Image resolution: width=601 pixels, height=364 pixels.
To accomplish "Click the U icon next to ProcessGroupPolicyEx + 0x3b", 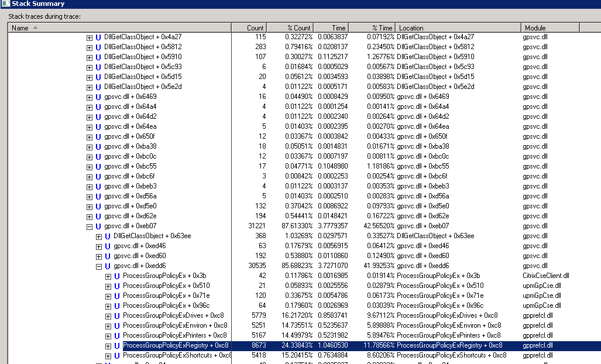I will click(x=117, y=276).
